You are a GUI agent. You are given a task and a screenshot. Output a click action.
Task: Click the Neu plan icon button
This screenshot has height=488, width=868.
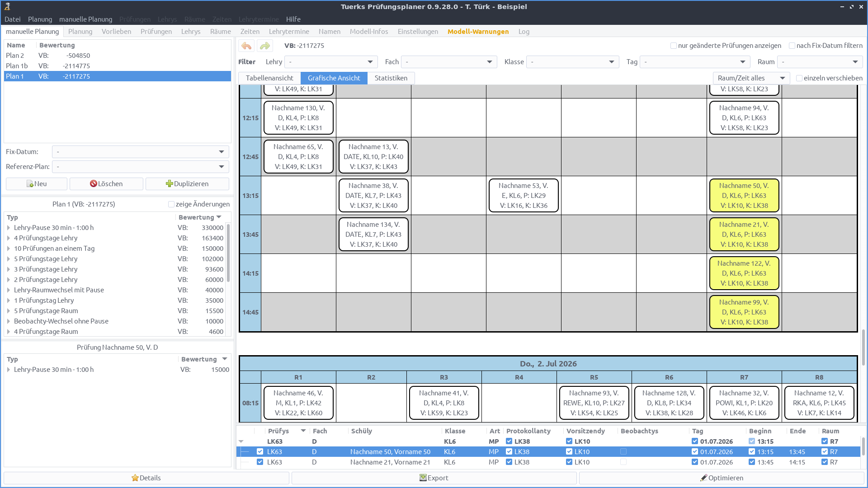point(37,184)
